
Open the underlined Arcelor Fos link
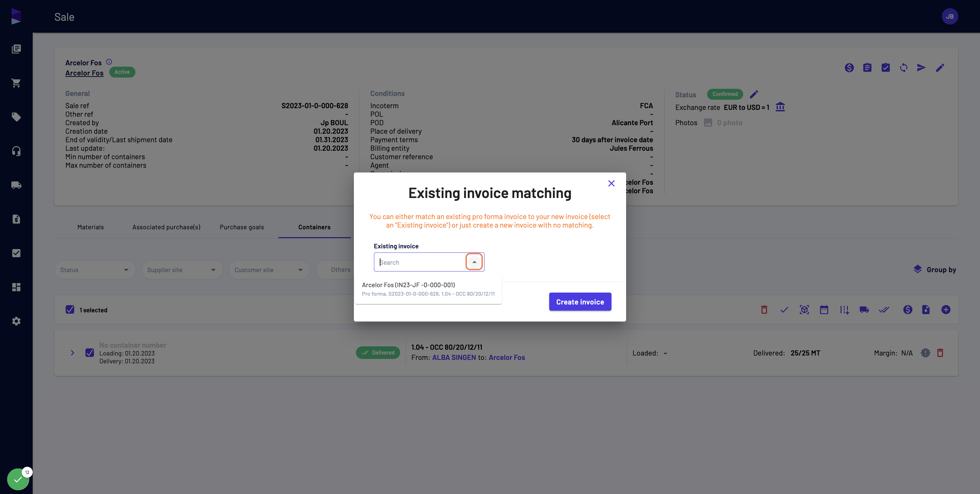coord(84,73)
